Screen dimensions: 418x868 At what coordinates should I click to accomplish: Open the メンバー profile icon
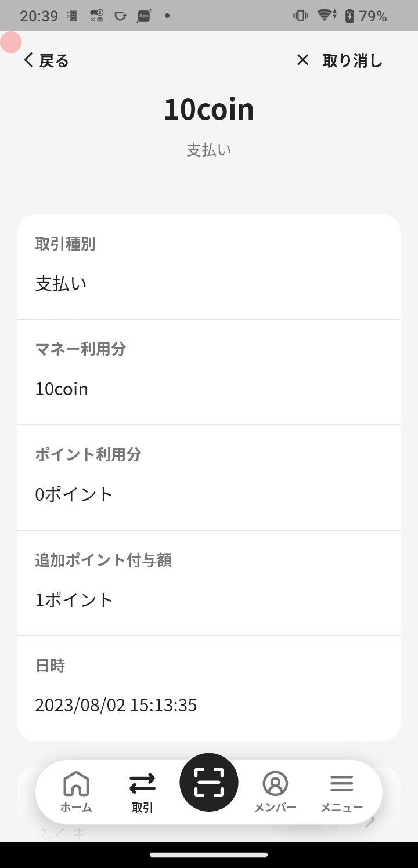[x=275, y=783]
